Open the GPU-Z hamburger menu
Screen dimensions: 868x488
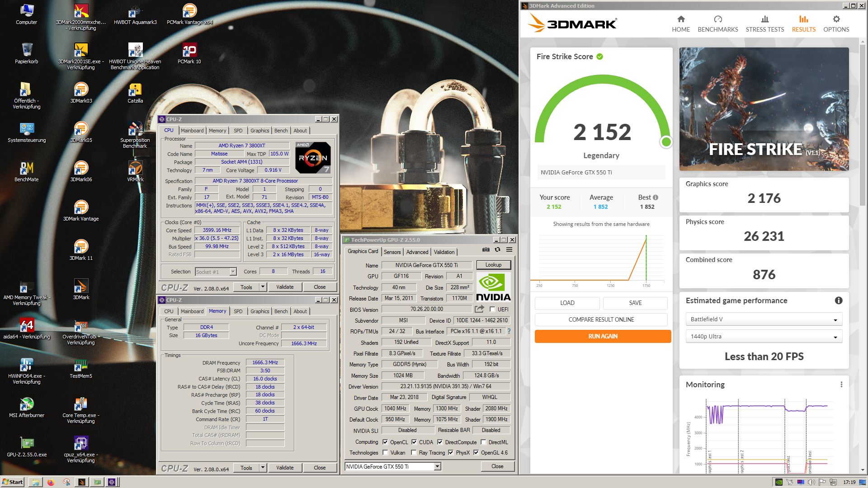[x=509, y=249]
